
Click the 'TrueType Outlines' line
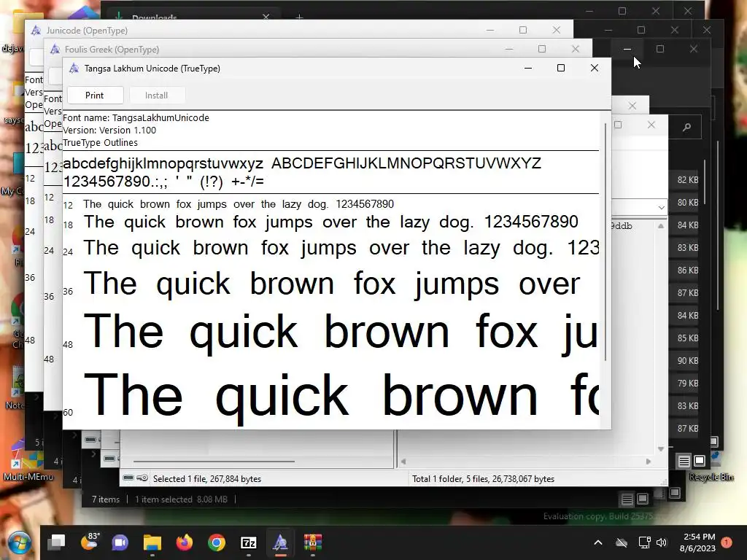(x=100, y=143)
